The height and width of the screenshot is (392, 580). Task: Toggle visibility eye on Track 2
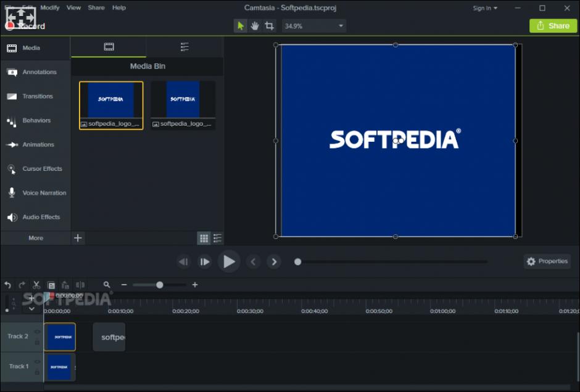37,332
